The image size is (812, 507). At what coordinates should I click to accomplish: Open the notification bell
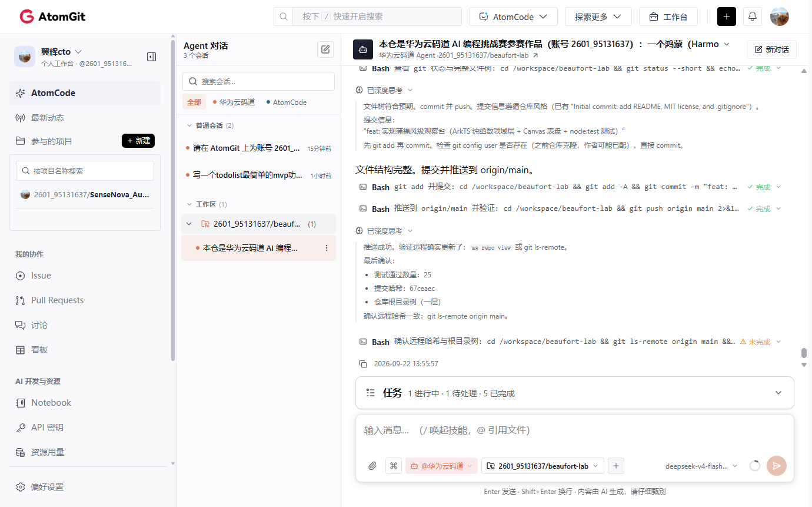(x=752, y=16)
